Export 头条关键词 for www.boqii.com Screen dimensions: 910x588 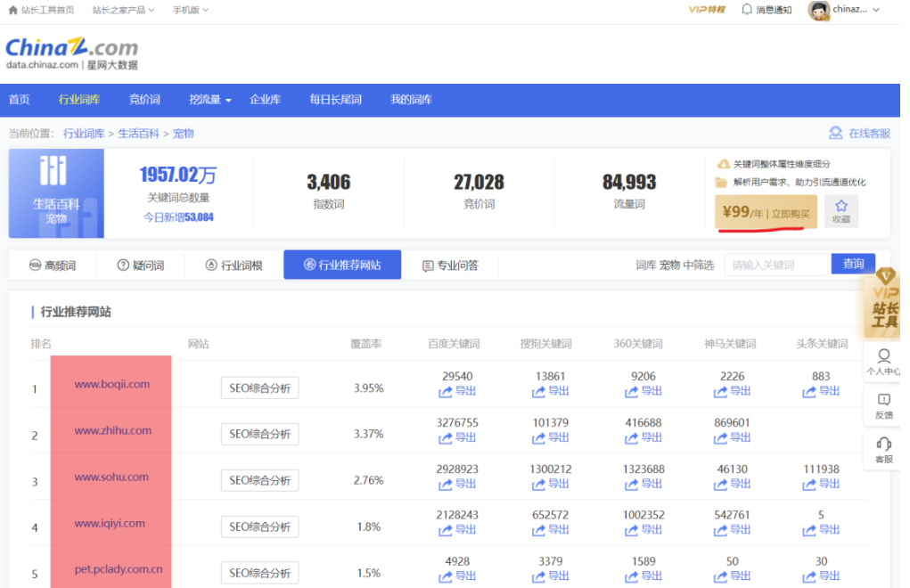pos(821,391)
